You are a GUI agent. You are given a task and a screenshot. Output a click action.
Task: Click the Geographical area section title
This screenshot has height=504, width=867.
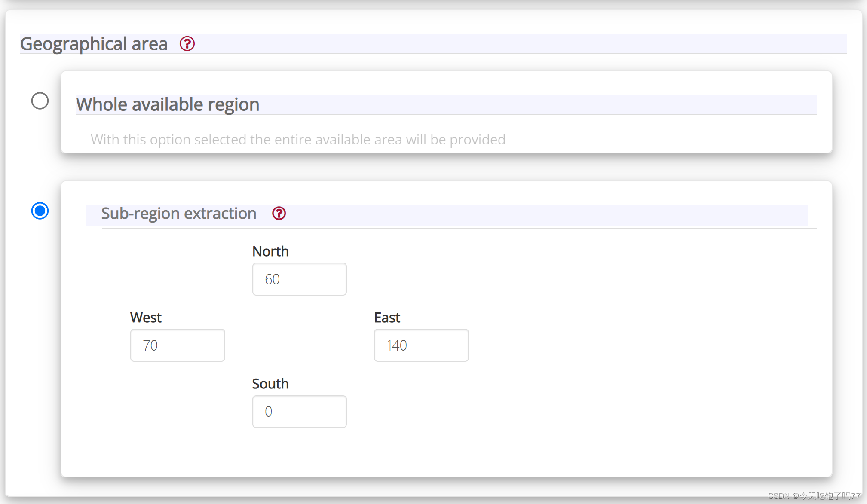(x=94, y=44)
